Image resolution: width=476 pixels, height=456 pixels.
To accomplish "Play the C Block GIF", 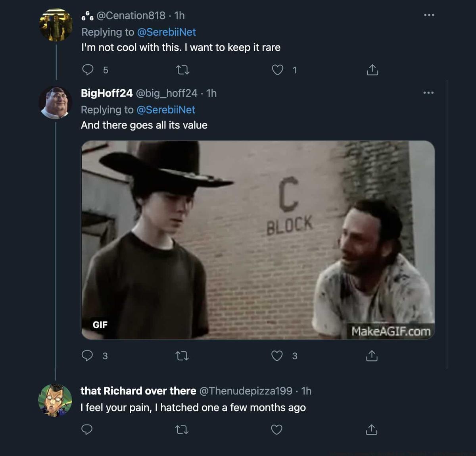I will pos(258,240).
